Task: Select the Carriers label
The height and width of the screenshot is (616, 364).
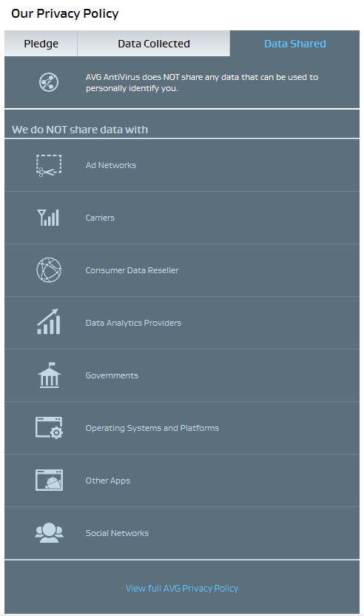Action: click(x=100, y=218)
